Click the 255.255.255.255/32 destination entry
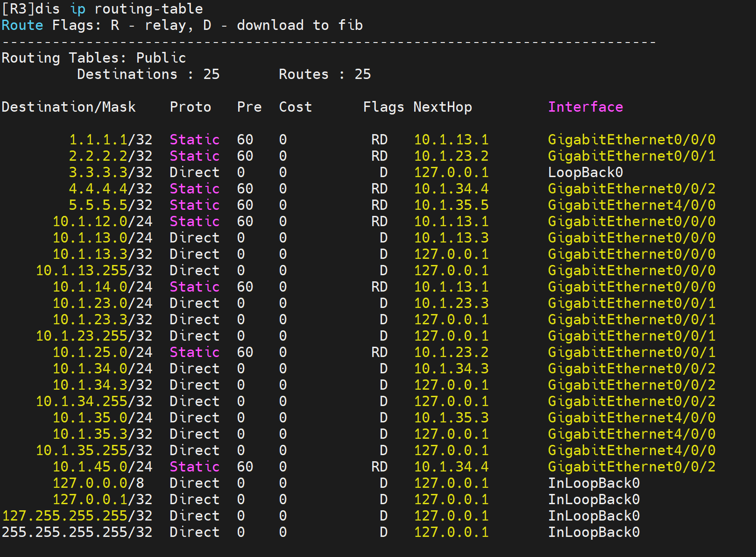Screen dimensions: 756x557 click(77, 532)
